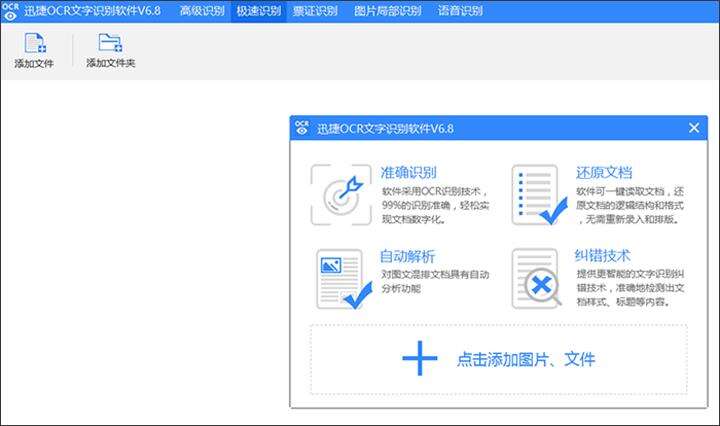
Task: Click the 添加文件夹 add folder icon
Action: [110, 43]
